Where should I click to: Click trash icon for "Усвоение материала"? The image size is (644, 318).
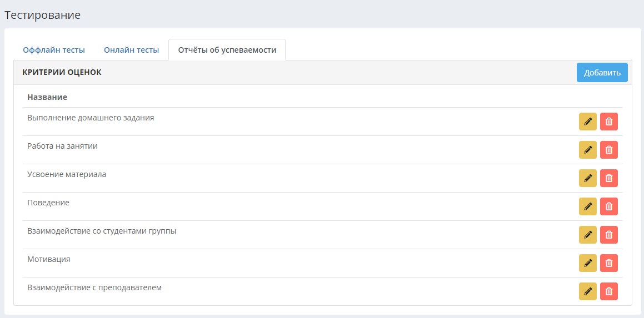608,178
